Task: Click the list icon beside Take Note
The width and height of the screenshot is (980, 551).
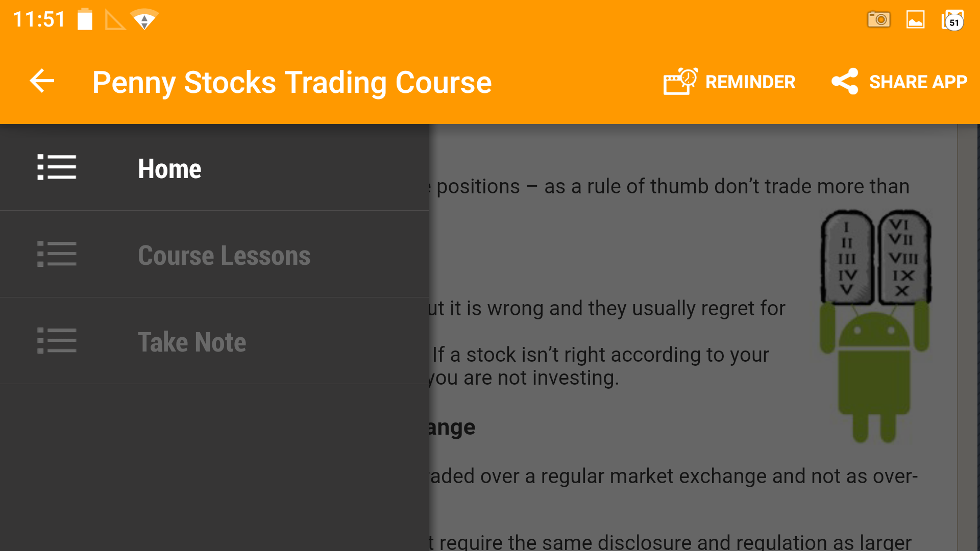Action: 57,340
